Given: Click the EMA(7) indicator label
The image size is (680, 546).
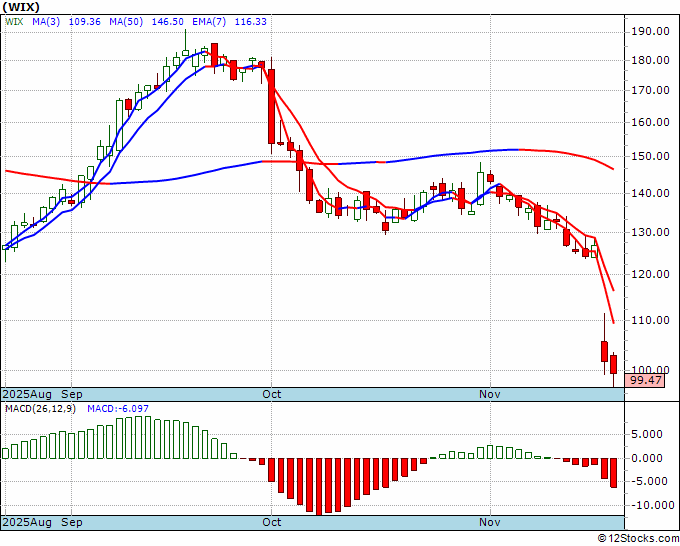Looking at the screenshot, I should 209,22.
